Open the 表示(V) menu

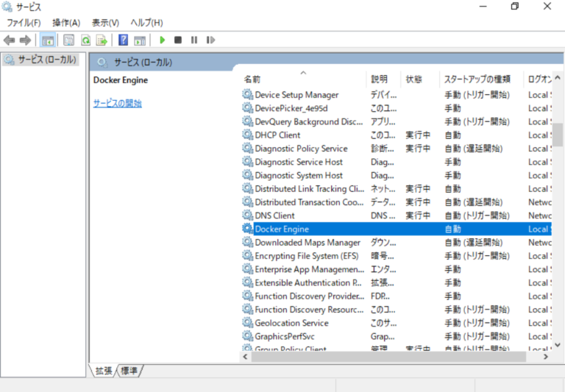click(x=106, y=23)
